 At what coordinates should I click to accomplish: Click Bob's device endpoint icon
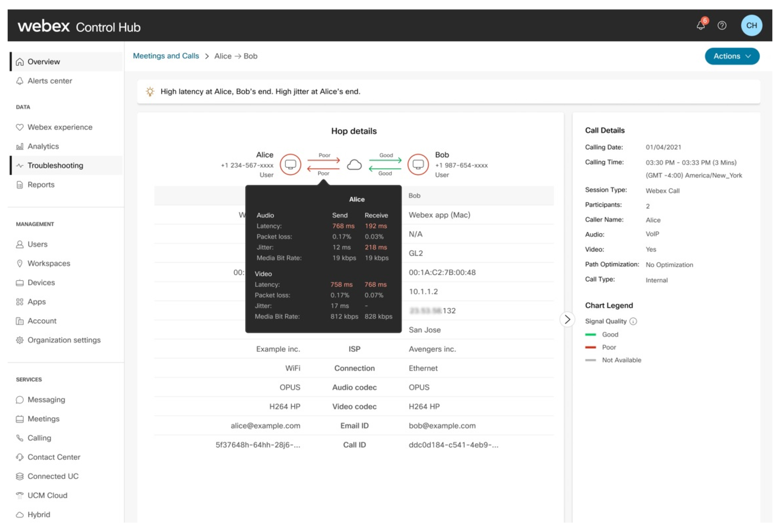pyautogui.click(x=418, y=164)
